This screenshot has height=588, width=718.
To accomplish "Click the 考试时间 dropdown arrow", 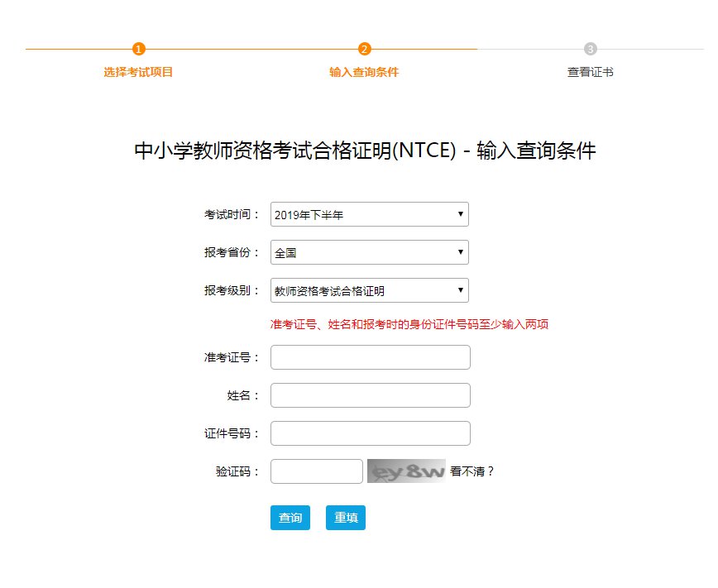I will [x=460, y=215].
